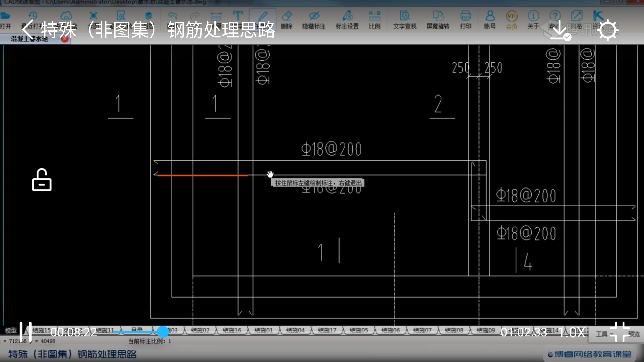This screenshot has height=362, width=644.
Task: Click the 会员 VIP member icon
Action: pos(512,20)
